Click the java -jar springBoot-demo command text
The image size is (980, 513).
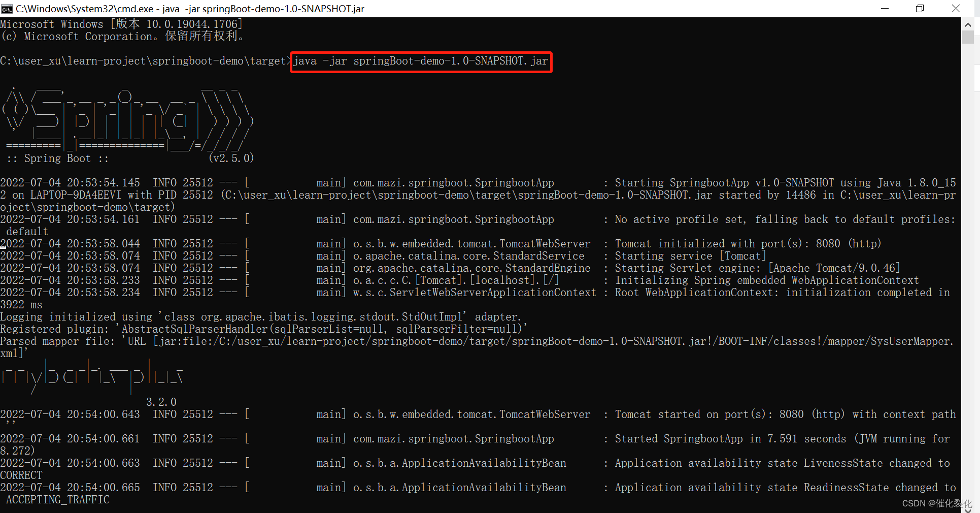[x=421, y=61]
